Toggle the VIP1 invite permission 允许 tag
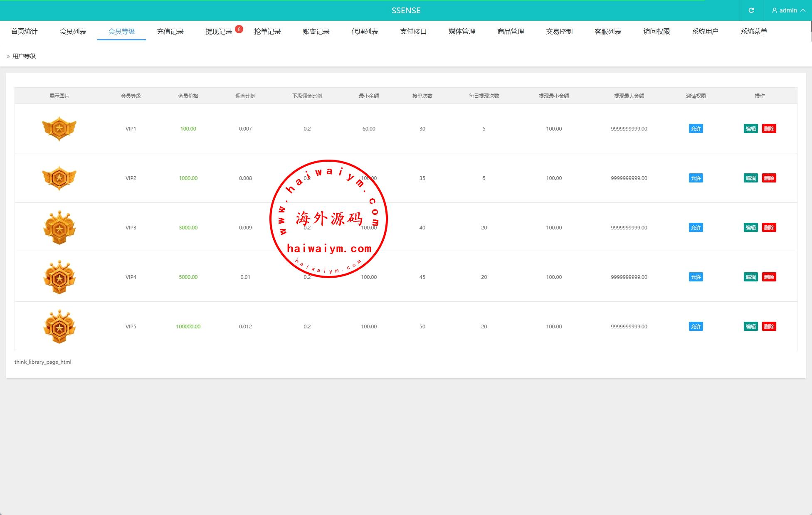The image size is (812, 515). click(x=696, y=128)
